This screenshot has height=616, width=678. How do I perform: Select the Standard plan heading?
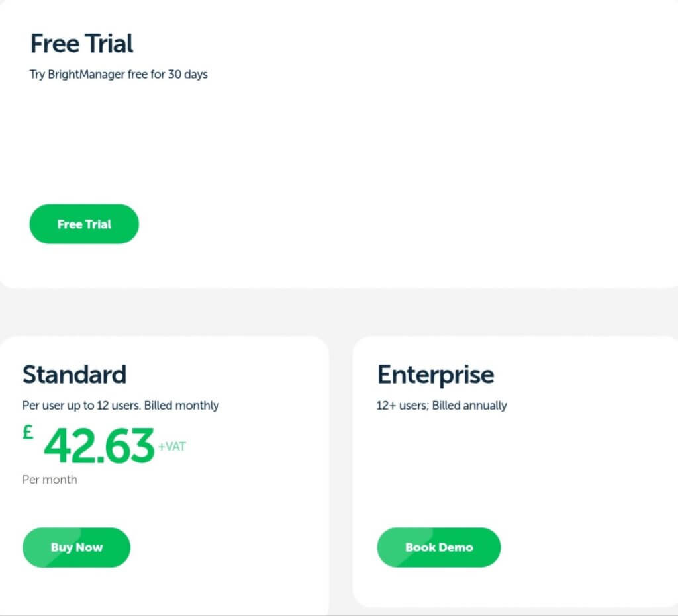(74, 374)
